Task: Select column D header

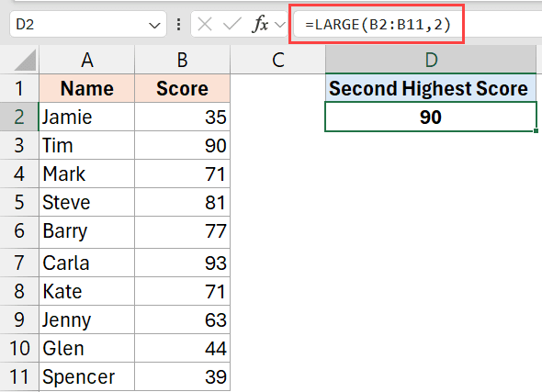Action: pyautogui.click(x=431, y=60)
